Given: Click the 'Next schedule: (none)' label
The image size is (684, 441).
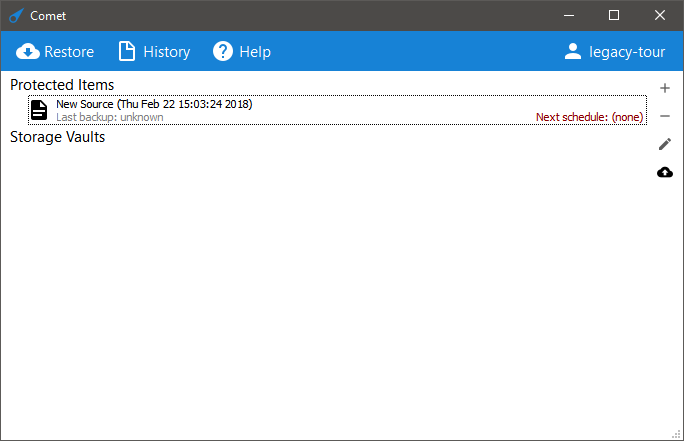Looking at the screenshot, I should click(x=588, y=117).
